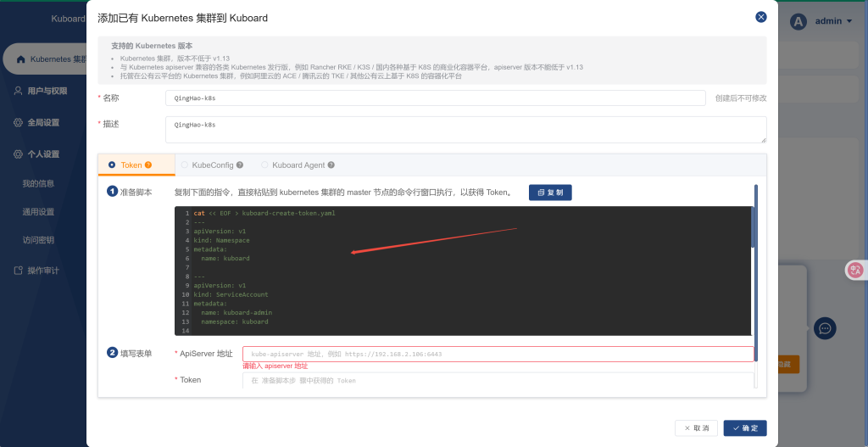Screen dimensions: 868x447
Task: Select the KubeConfig radio option
Action: click(185, 165)
